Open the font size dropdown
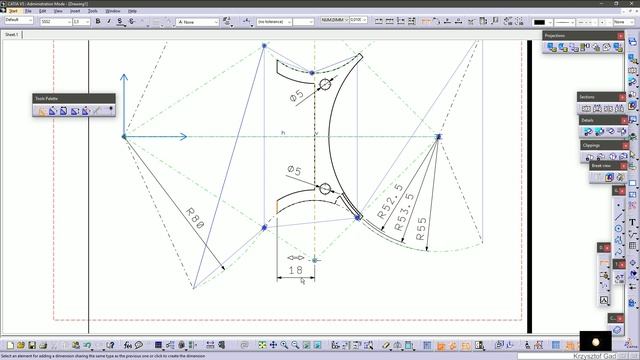 pyautogui.click(x=81, y=22)
